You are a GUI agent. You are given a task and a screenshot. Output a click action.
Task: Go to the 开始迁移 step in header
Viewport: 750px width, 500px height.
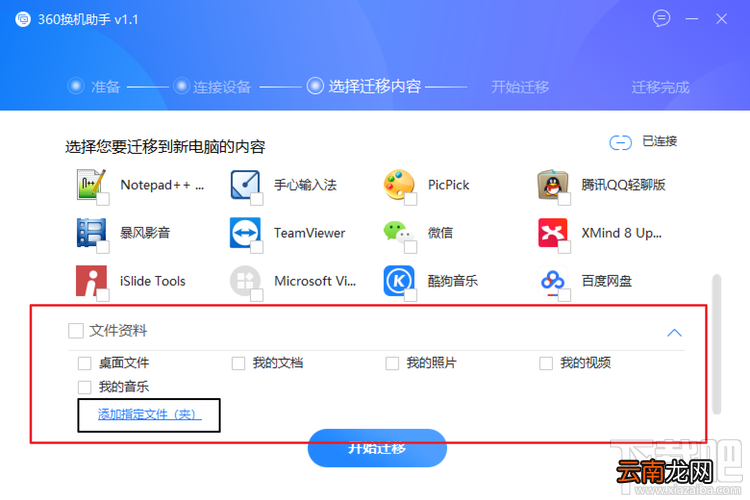[520, 87]
